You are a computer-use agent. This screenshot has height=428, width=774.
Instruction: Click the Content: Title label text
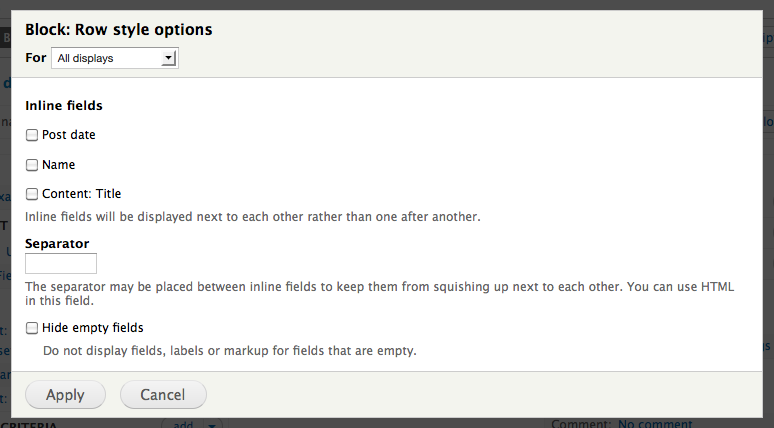pyautogui.click(x=82, y=194)
